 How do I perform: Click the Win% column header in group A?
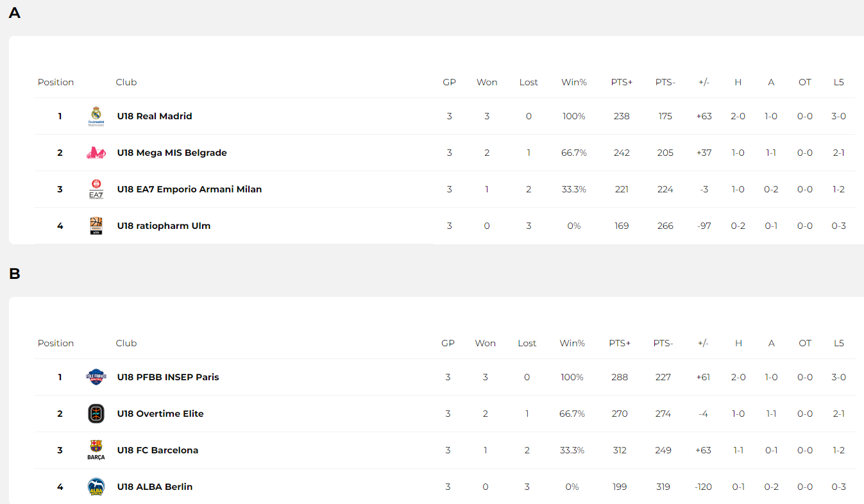(x=574, y=82)
